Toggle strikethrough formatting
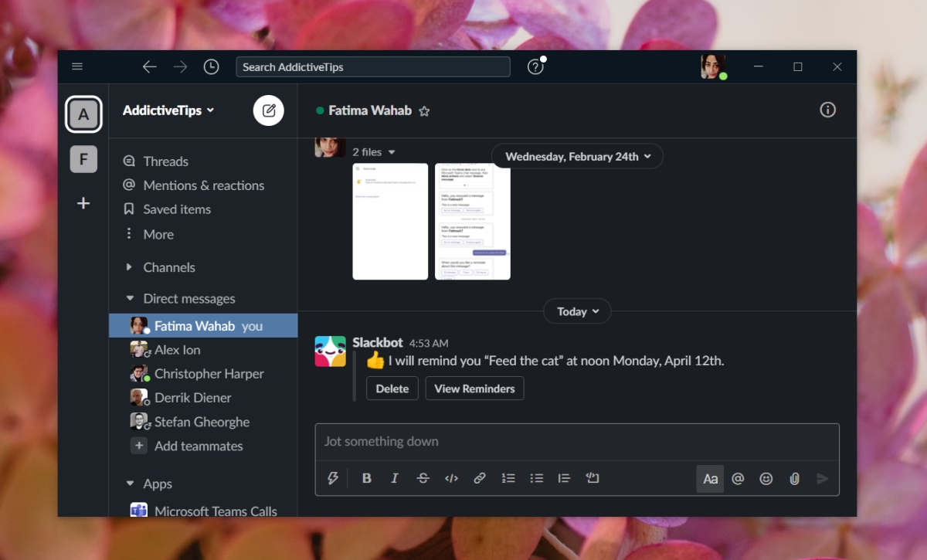This screenshot has height=560, width=927. (x=423, y=478)
